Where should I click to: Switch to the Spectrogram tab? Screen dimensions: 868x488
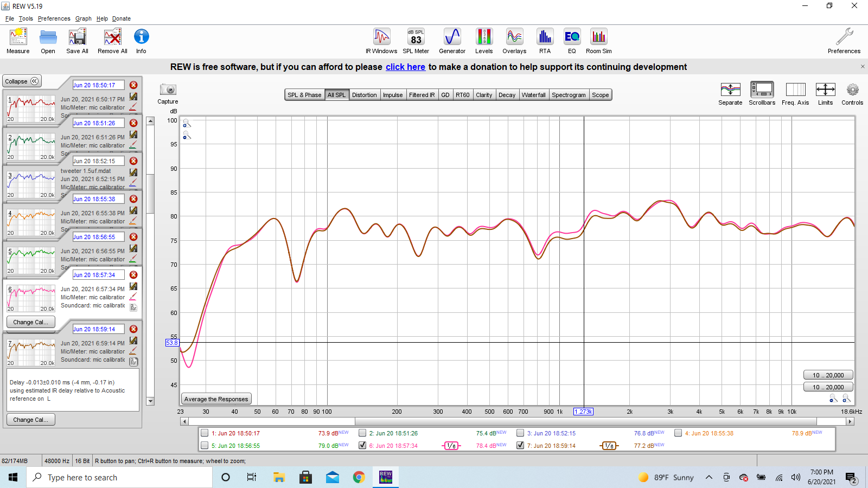pos(569,95)
